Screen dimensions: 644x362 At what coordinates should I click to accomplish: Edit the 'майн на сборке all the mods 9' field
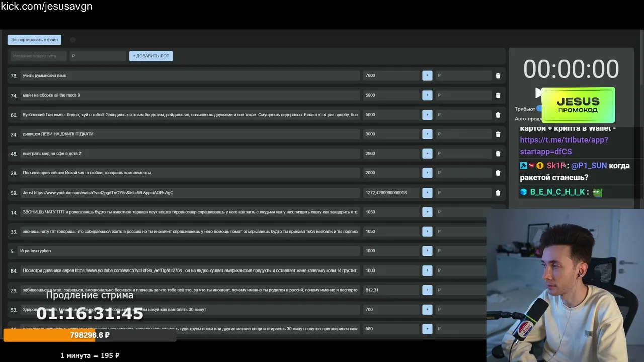pyautogui.click(x=190, y=95)
